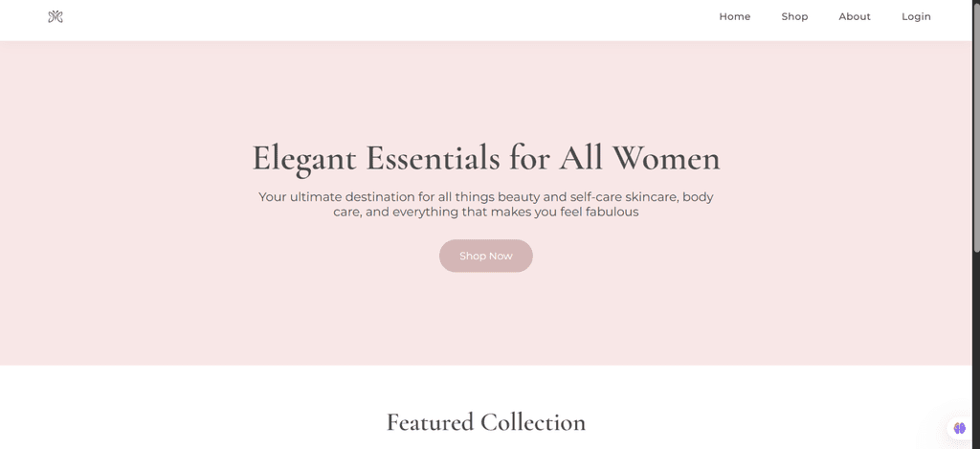Viewport: 980px width, 449px height.
Task: Click the word 'Essentials' in the headline
Action: (x=433, y=158)
